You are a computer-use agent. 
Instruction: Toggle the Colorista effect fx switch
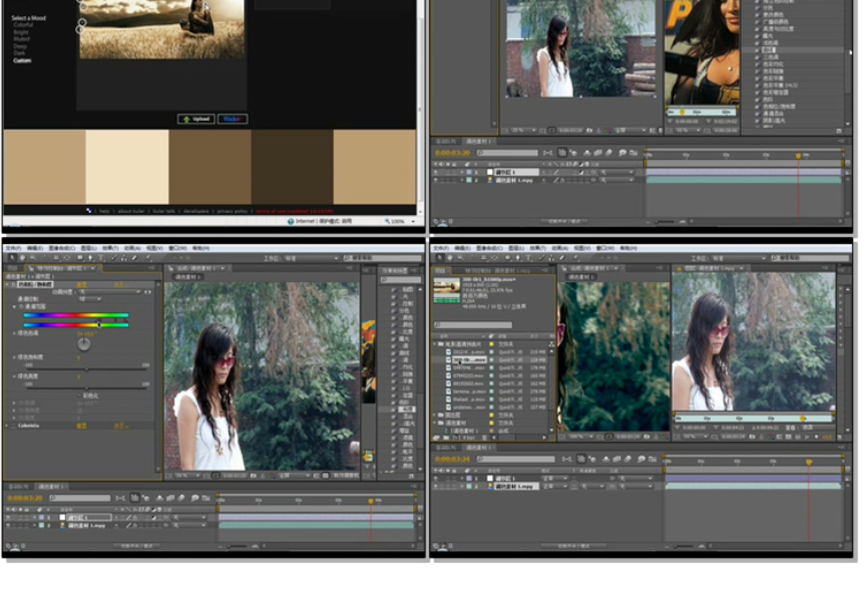(x=14, y=425)
